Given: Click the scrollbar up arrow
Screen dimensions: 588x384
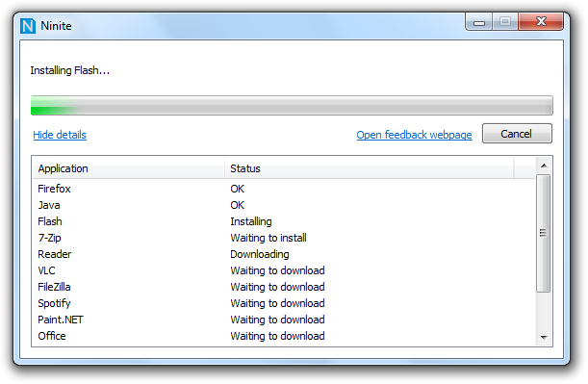Looking at the screenshot, I should [544, 166].
